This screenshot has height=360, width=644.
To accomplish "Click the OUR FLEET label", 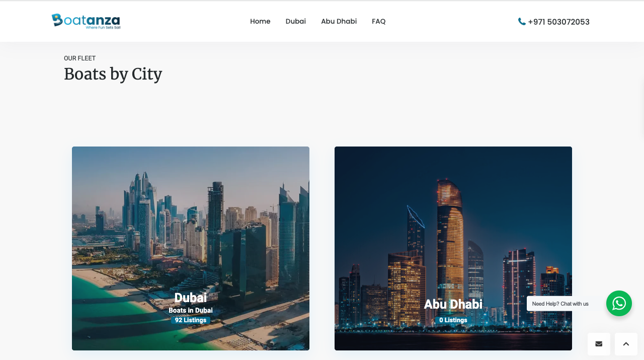I will coord(80,58).
